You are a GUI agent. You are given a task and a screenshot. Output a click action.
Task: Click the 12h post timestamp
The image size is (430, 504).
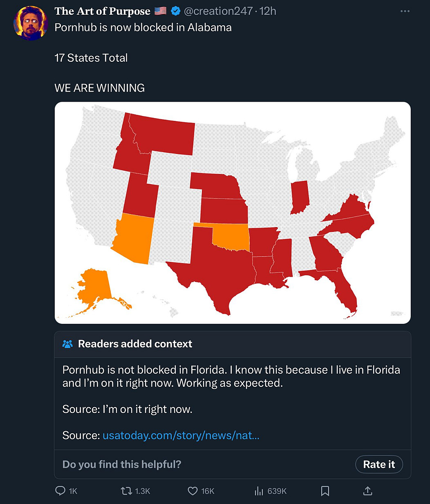coord(268,11)
